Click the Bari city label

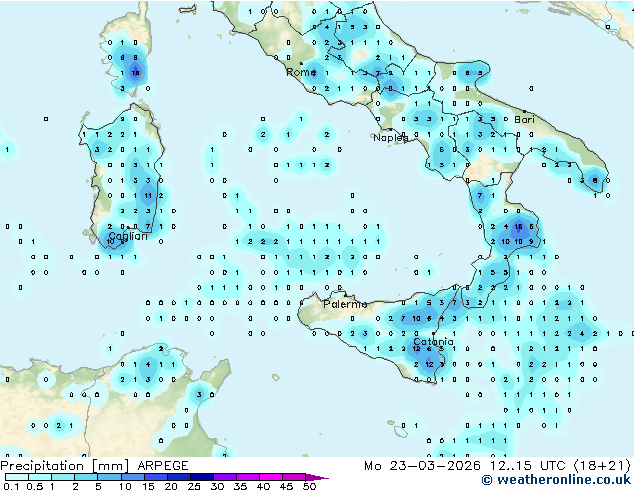(524, 120)
